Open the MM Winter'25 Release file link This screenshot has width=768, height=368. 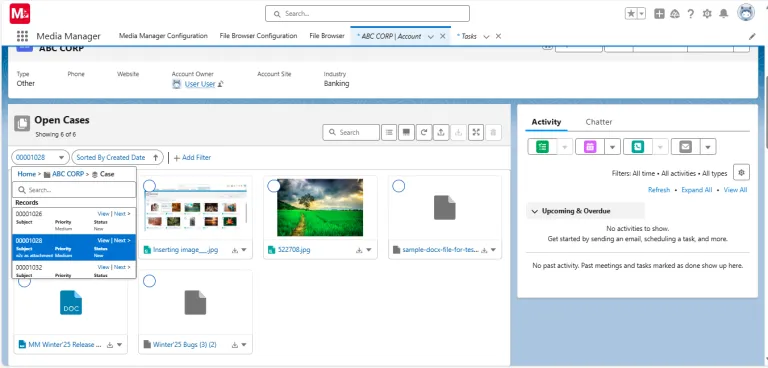point(65,344)
